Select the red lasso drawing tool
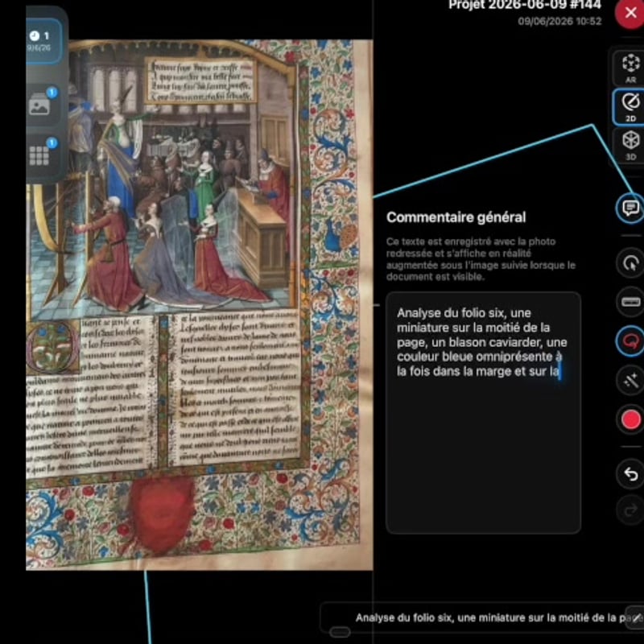The width and height of the screenshot is (644, 644). [x=631, y=341]
